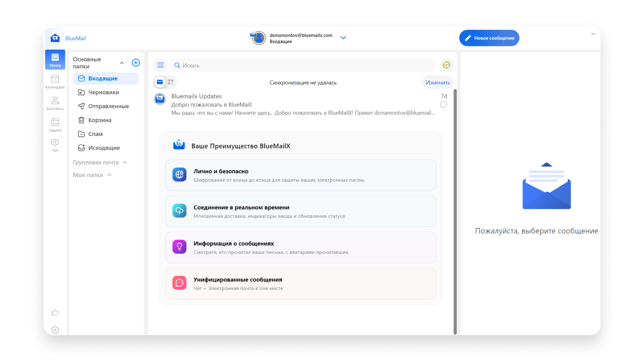
Task: Click the BlueMail app title text
Action: [x=75, y=38]
